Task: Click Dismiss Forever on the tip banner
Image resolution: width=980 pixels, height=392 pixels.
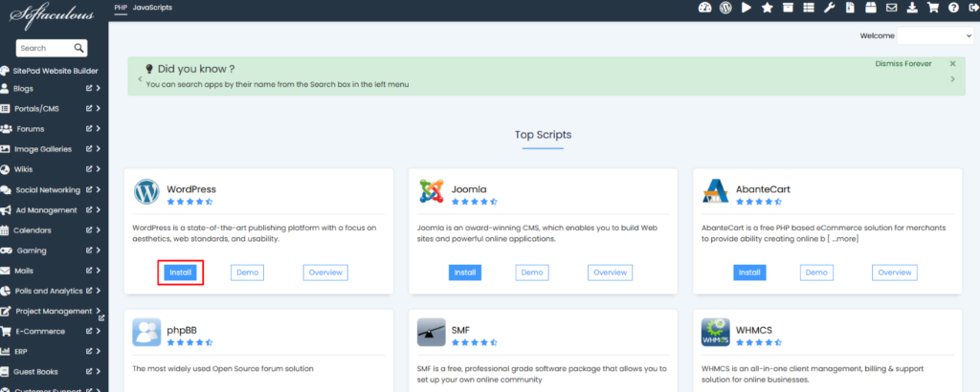Action: (x=902, y=64)
